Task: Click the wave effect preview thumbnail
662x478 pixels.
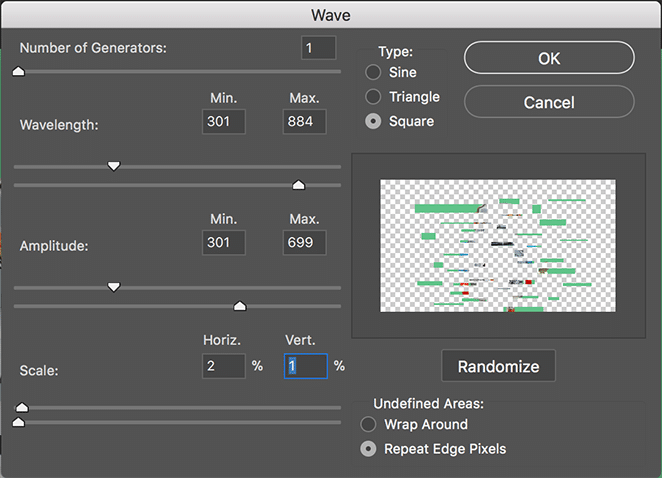Action: [x=498, y=245]
